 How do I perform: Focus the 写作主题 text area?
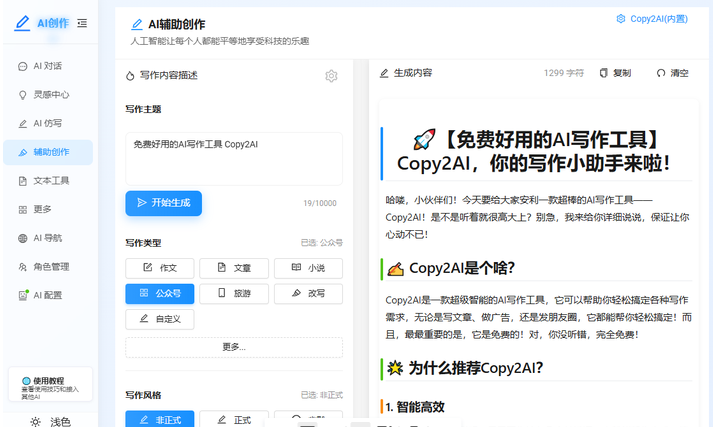tap(234, 159)
